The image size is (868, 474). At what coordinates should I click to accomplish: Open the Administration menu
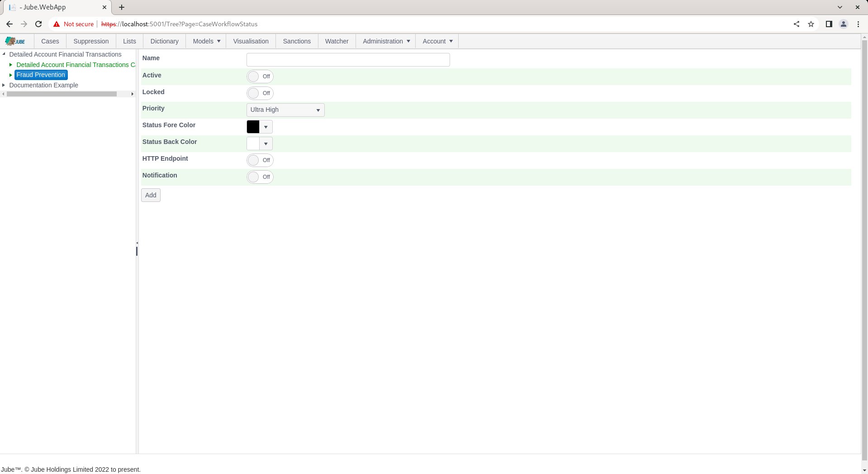(x=386, y=41)
